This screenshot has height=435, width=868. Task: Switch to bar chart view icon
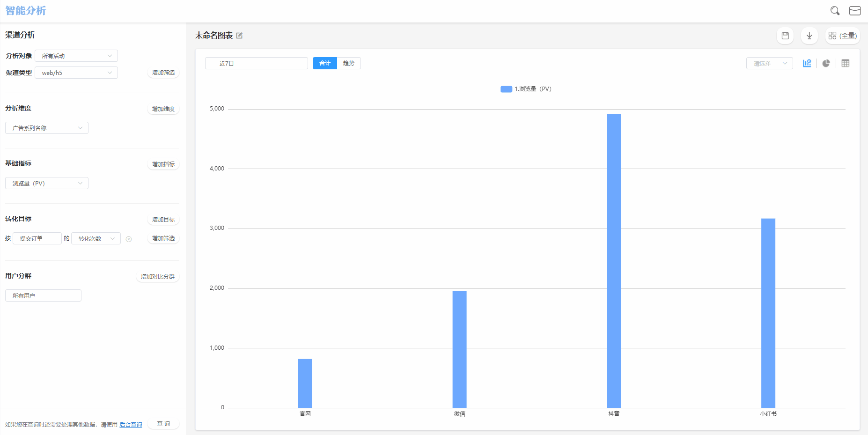point(807,63)
